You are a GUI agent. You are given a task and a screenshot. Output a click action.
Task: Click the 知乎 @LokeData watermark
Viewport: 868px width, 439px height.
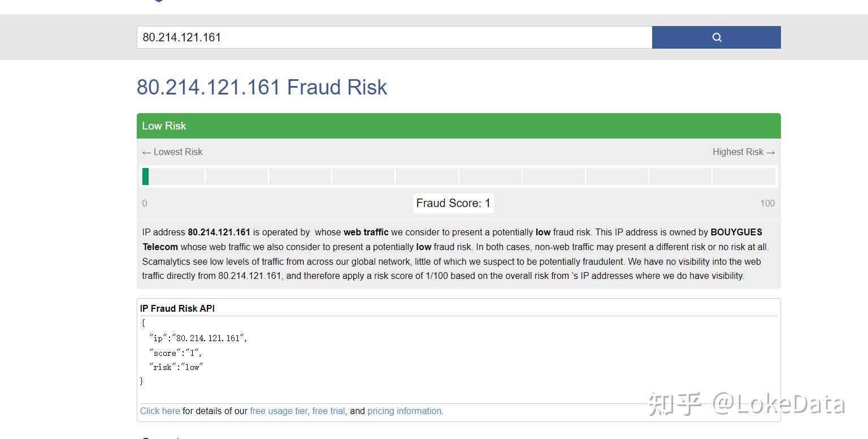pos(746,404)
